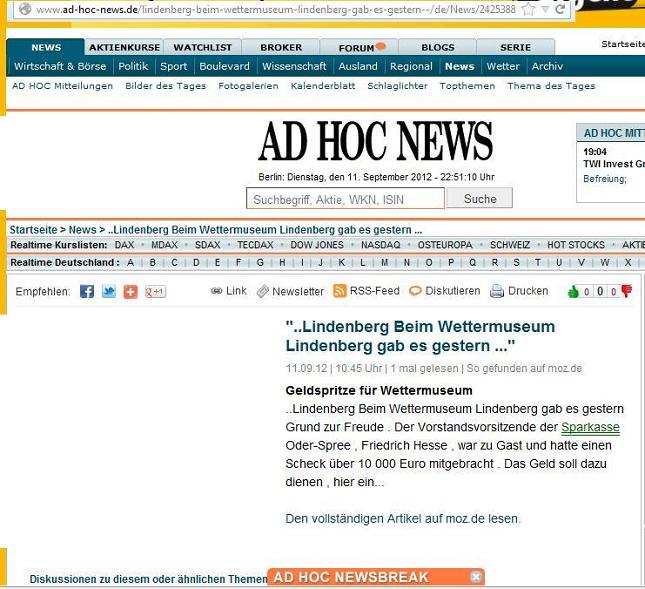Share article via the Facebook icon
645x589 pixels.
point(87,292)
